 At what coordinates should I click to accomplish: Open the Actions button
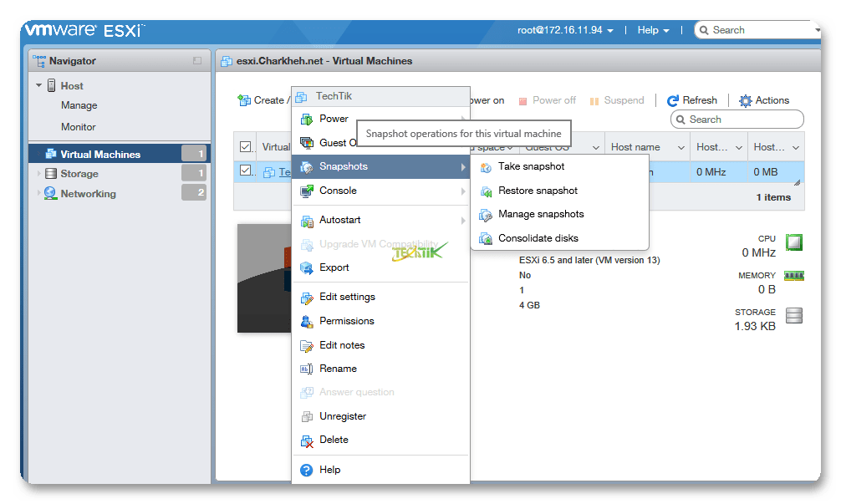[x=764, y=101]
